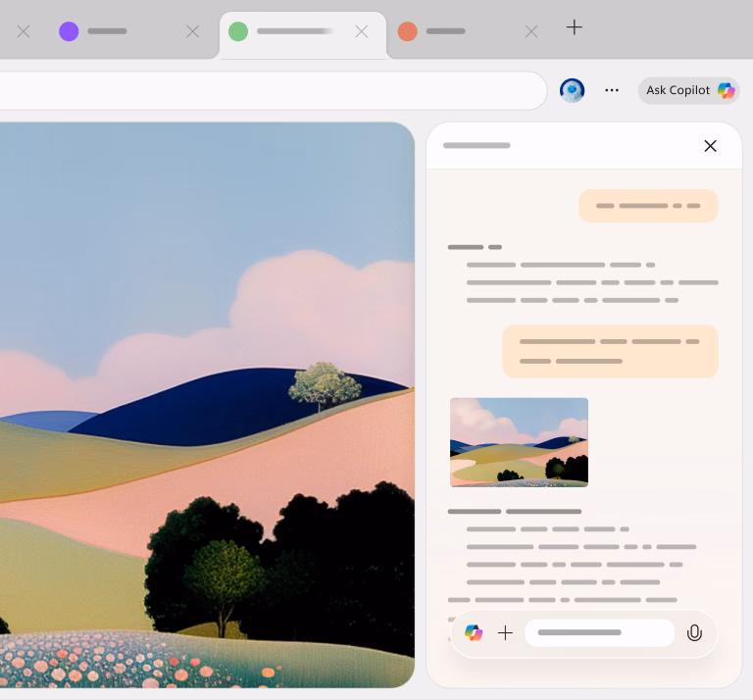Close the orange favicon tab
The height and width of the screenshot is (700, 753).
click(531, 31)
